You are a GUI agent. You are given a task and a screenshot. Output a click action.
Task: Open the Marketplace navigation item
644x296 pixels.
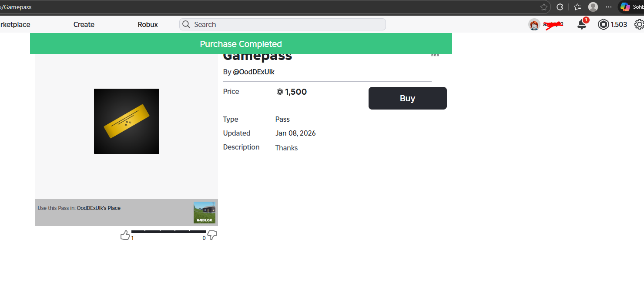tap(15, 24)
